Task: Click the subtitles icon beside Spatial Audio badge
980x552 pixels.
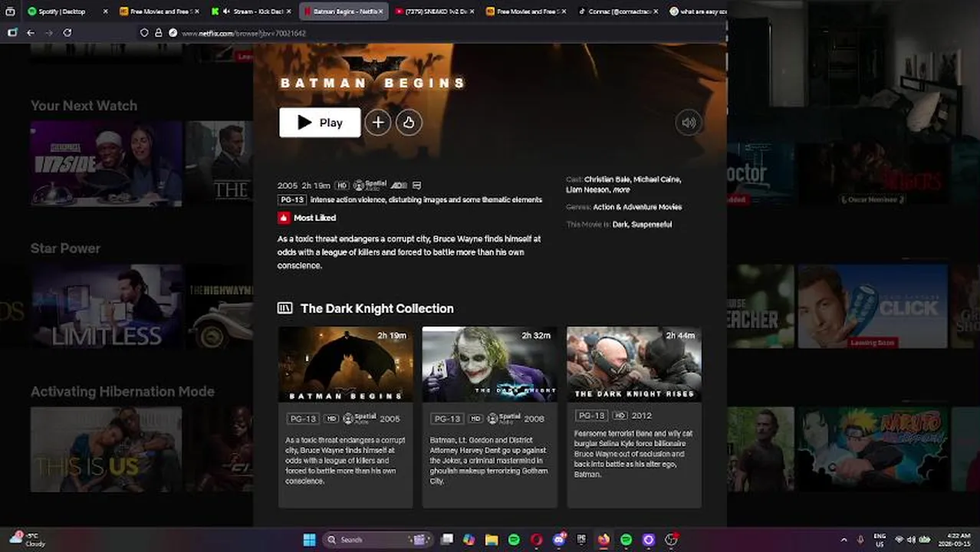Action: click(x=416, y=186)
